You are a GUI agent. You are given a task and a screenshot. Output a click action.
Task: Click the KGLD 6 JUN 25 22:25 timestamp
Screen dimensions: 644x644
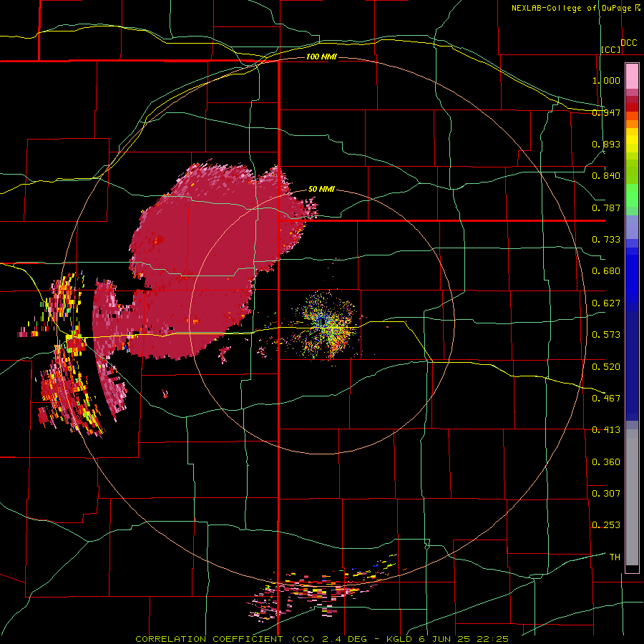(x=448, y=639)
